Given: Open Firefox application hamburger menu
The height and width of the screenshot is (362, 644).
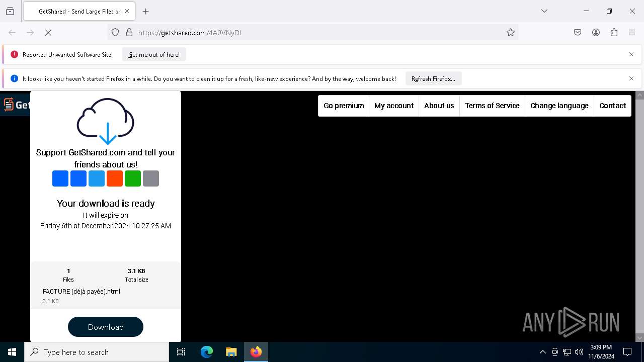Looking at the screenshot, I should (632, 33).
